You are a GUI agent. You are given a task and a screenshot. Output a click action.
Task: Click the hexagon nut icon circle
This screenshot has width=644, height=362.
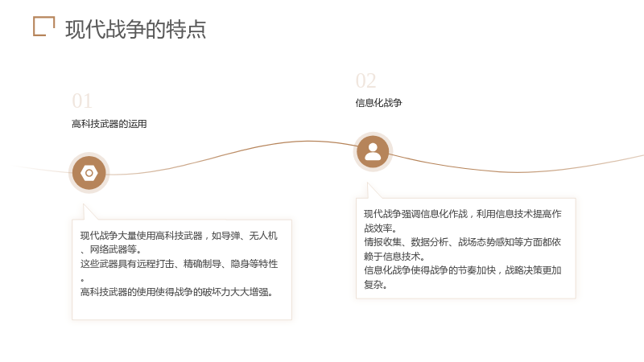tap(89, 173)
